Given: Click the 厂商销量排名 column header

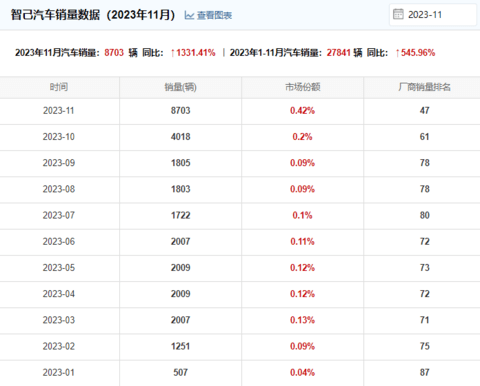Looking at the screenshot, I should [424, 87].
